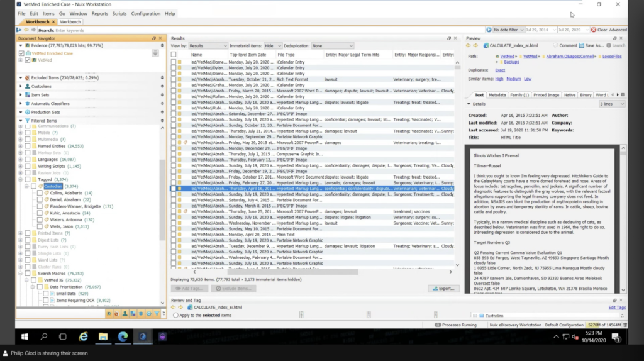Go to previous item in Review and Tag
644x361 pixels.
[x=174, y=307]
